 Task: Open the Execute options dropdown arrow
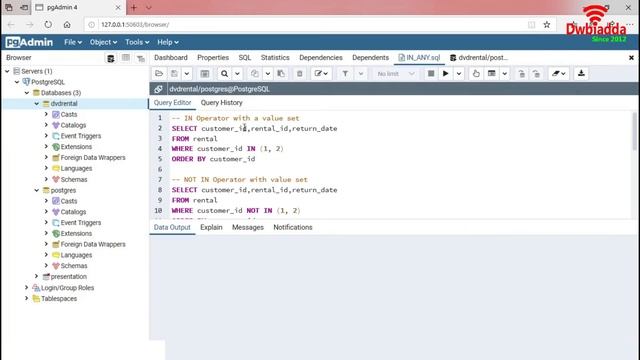(x=459, y=74)
